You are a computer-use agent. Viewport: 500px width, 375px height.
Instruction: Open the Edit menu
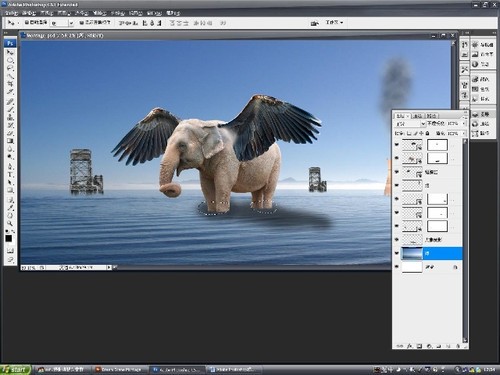[29, 13]
